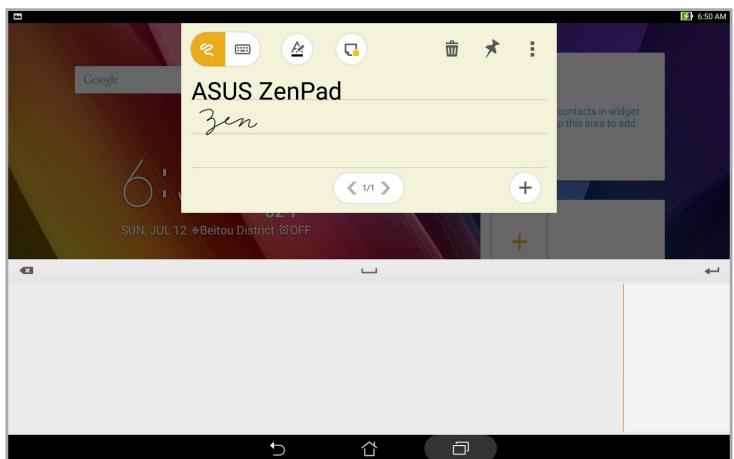The height and width of the screenshot is (459, 734).
Task: Tap the handwriting writing area
Action: (x=315, y=358)
